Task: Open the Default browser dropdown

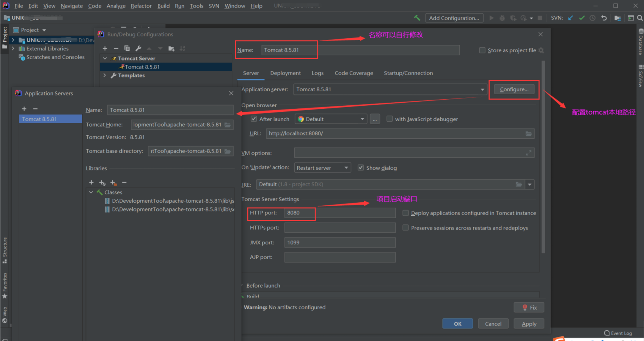Action: pos(331,119)
